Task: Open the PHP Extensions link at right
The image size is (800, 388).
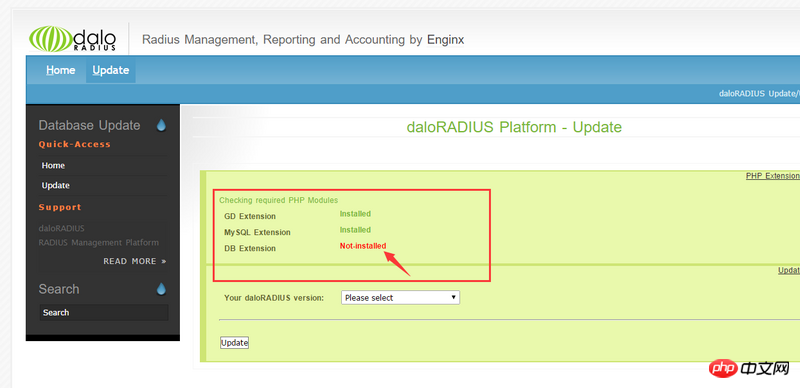Action: click(772, 176)
